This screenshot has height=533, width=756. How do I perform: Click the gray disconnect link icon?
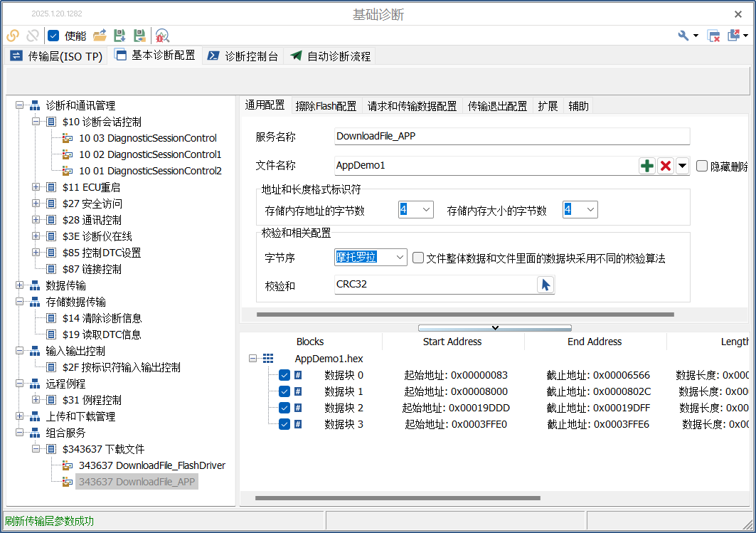pos(33,36)
